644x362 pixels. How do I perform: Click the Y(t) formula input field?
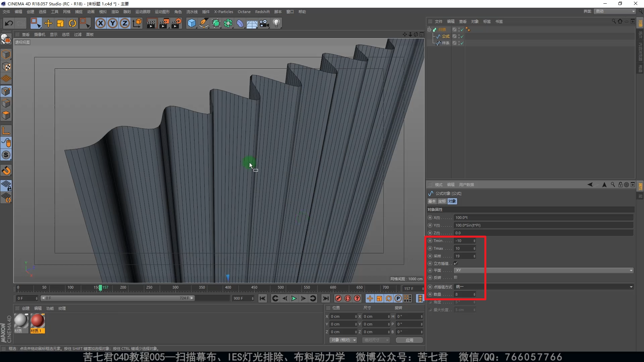point(543,225)
